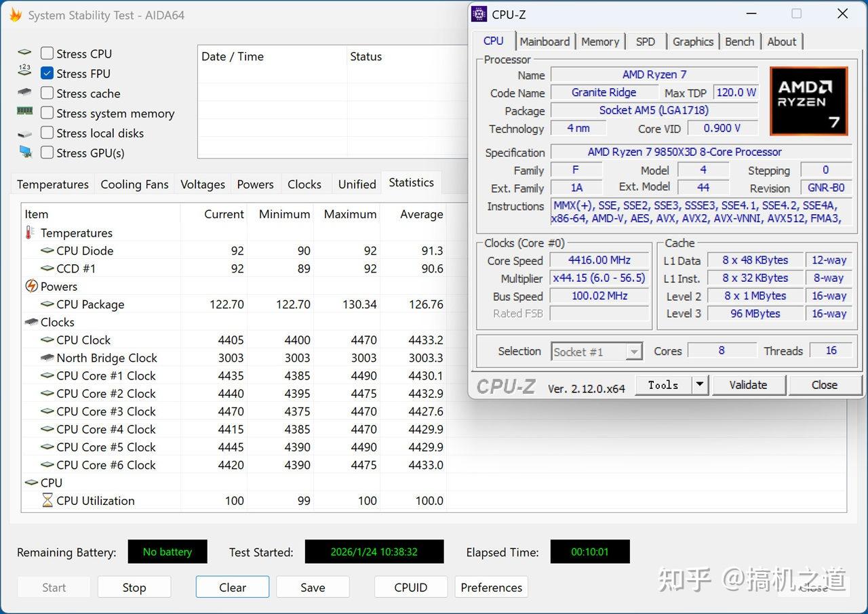Click the thermometer icon next to Temperatures
Screen dimensions: 868x614
pos(30,232)
